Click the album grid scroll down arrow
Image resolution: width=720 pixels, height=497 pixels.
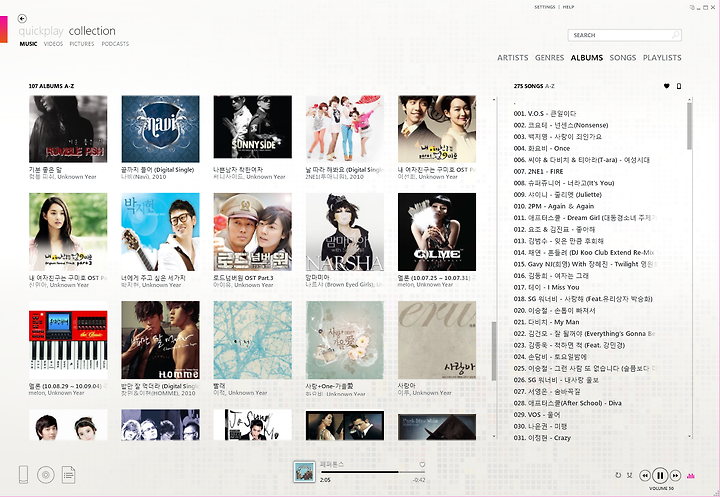494,436
